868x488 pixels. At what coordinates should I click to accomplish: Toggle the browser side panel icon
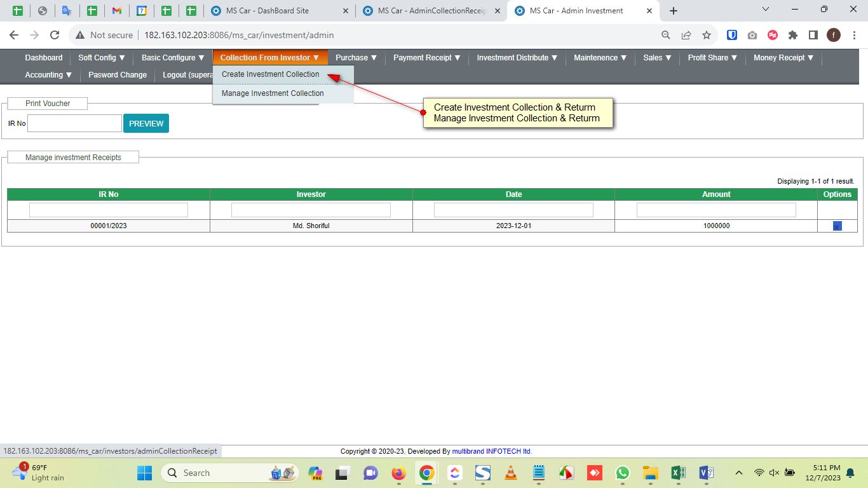pyautogui.click(x=813, y=35)
